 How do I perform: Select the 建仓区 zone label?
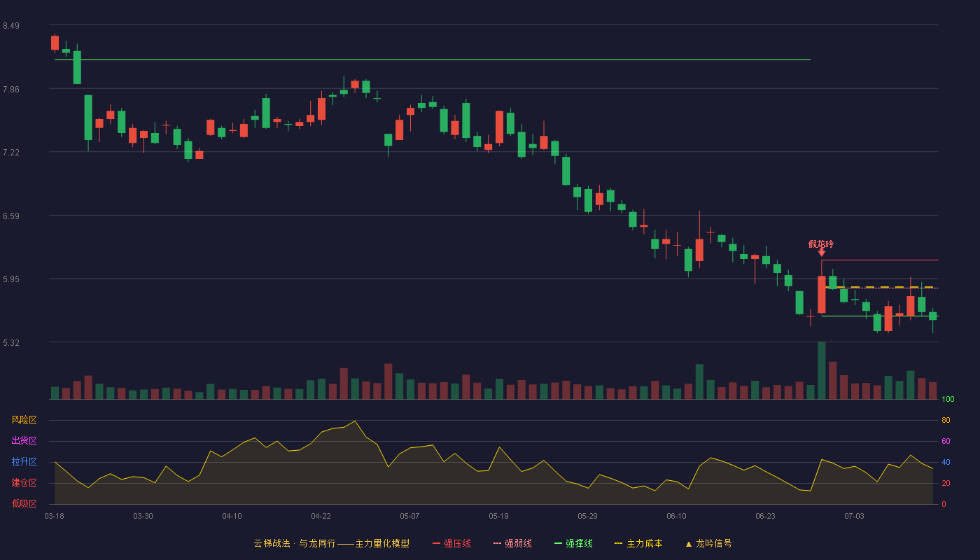click(x=24, y=483)
